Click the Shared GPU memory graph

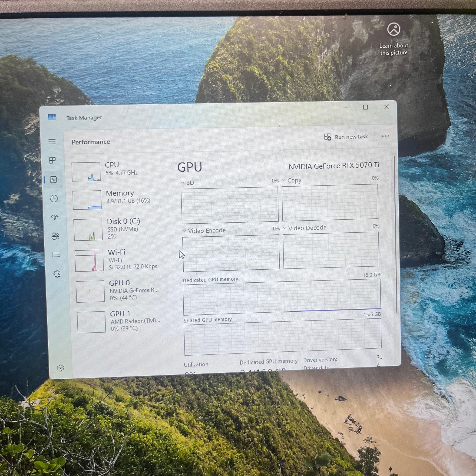(283, 337)
